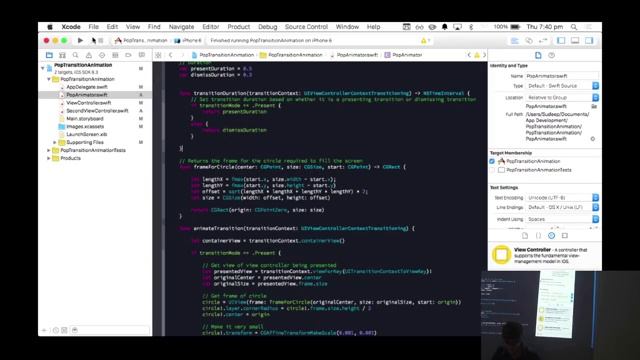Open the Debug navigator tab
This screenshot has width=640, height=360.
[x=115, y=55]
